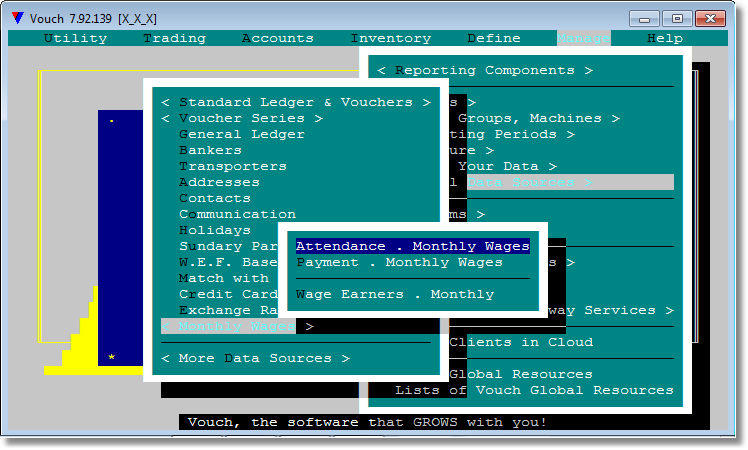Screen dimensions: 748x450
Task: Select Attendance . Monthly Wages entry
Action: pos(413,246)
